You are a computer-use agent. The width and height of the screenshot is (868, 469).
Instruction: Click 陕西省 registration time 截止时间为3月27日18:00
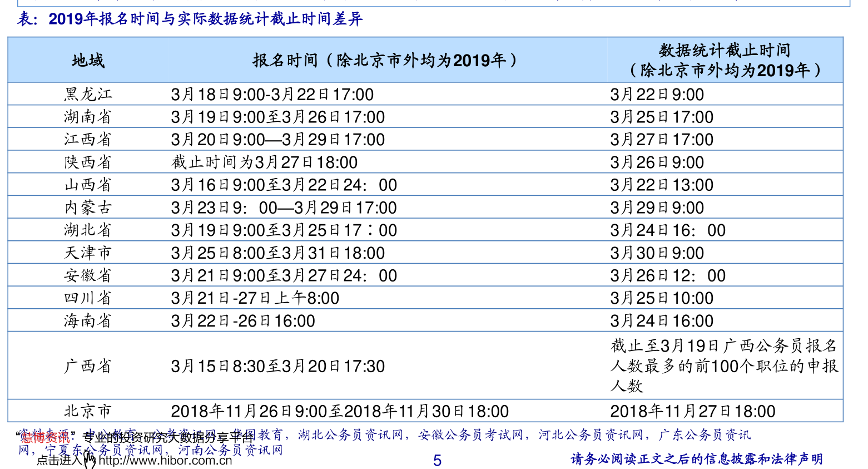tap(264, 162)
